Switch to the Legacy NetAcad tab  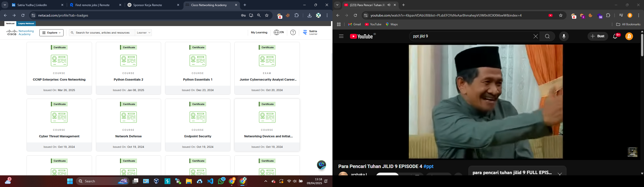pyautogui.click(x=26, y=24)
